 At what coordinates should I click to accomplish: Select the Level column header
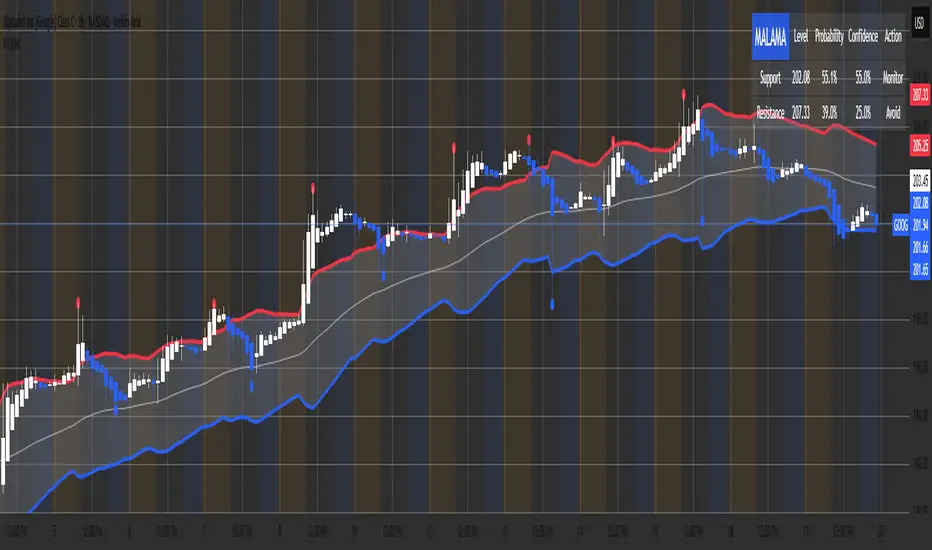pyautogui.click(x=801, y=36)
